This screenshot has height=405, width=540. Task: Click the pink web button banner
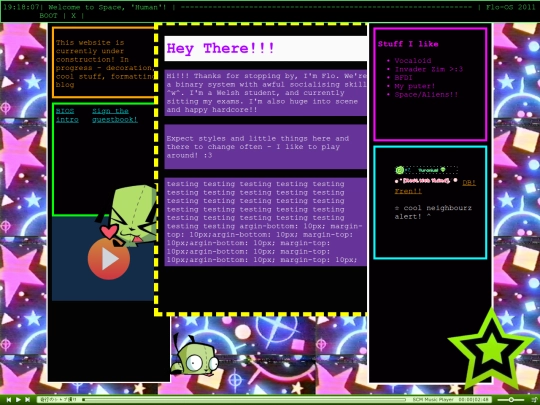(x=426, y=180)
